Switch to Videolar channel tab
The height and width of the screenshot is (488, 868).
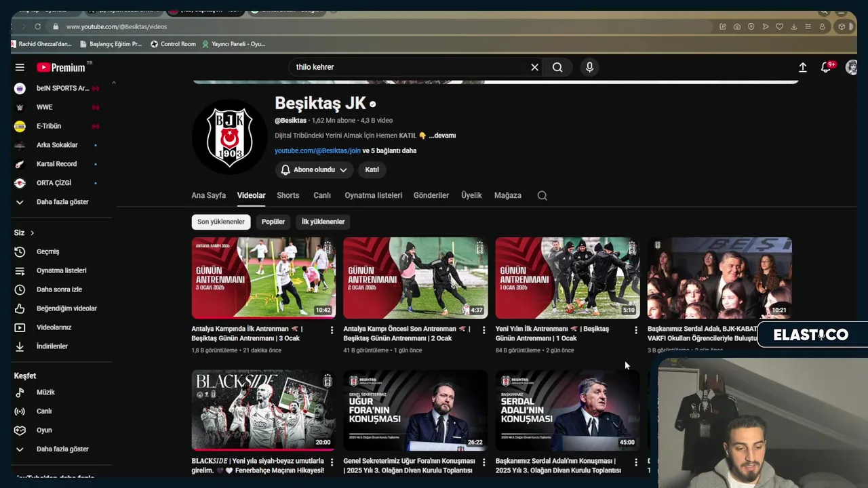click(251, 195)
